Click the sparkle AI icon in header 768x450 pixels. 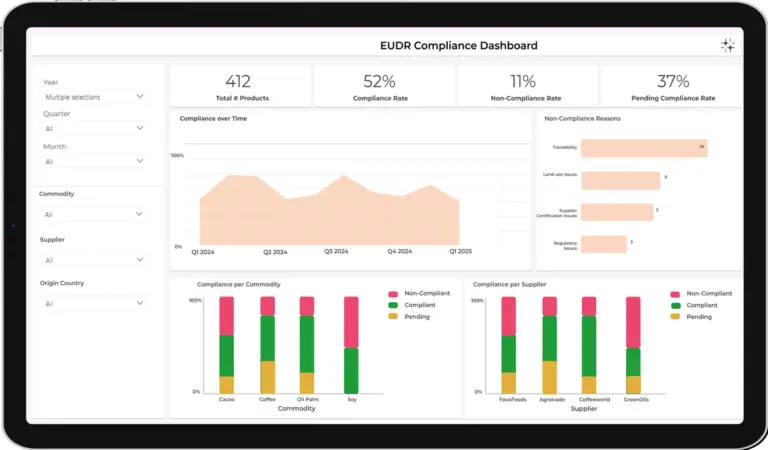point(728,45)
